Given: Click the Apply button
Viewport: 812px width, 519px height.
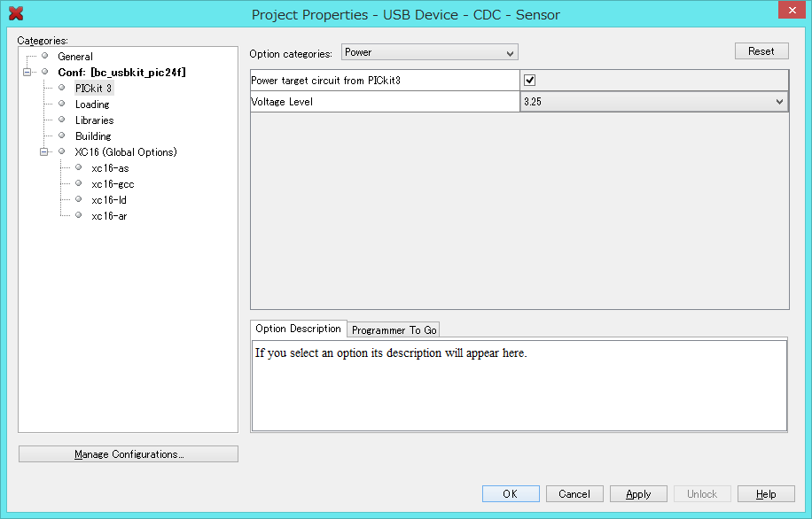Looking at the screenshot, I should tap(638, 494).
